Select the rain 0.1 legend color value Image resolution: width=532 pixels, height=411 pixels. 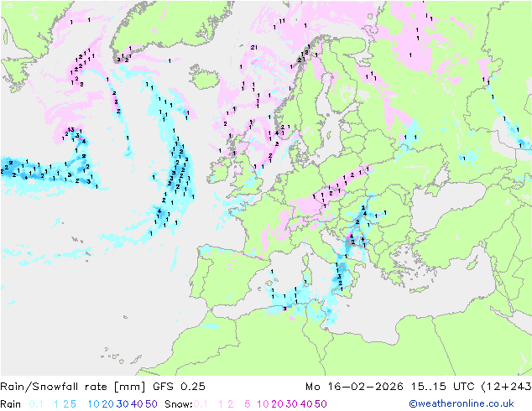point(36,404)
